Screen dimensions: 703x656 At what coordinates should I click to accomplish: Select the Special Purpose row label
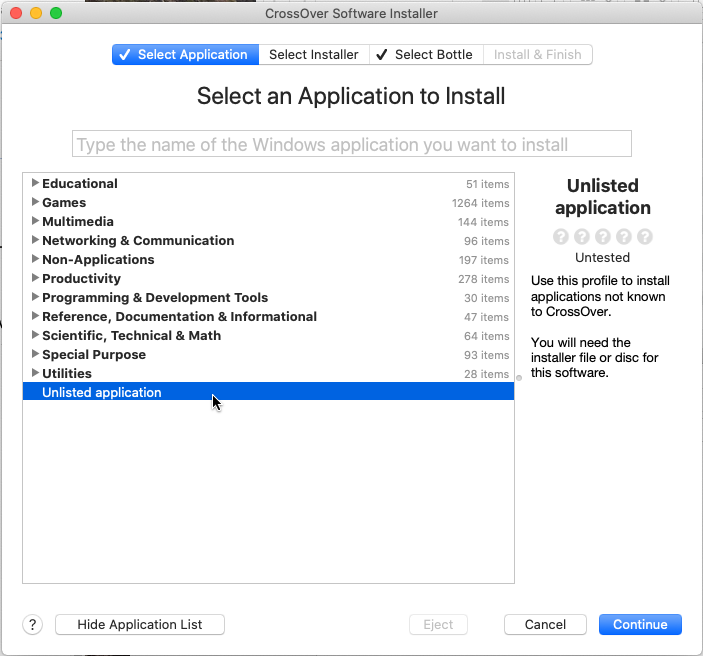[94, 354]
